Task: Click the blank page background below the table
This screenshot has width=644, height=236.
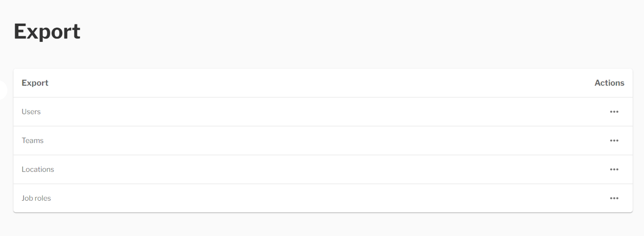Action: (x=323, y=225)
